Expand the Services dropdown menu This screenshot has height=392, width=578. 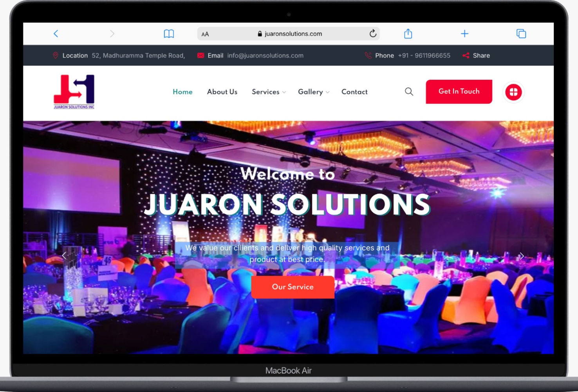pos(269,92)
